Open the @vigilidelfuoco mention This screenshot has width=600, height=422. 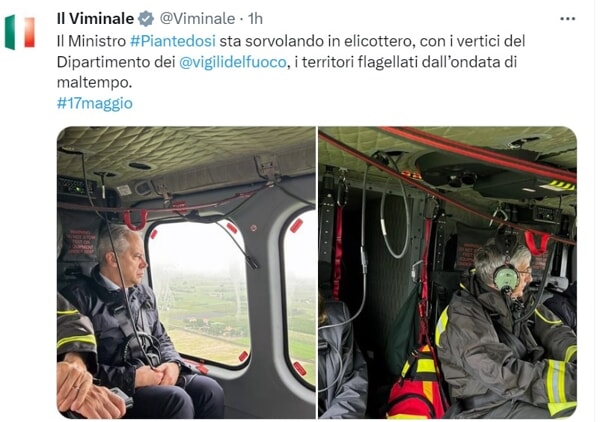click(x=233, y=62)
